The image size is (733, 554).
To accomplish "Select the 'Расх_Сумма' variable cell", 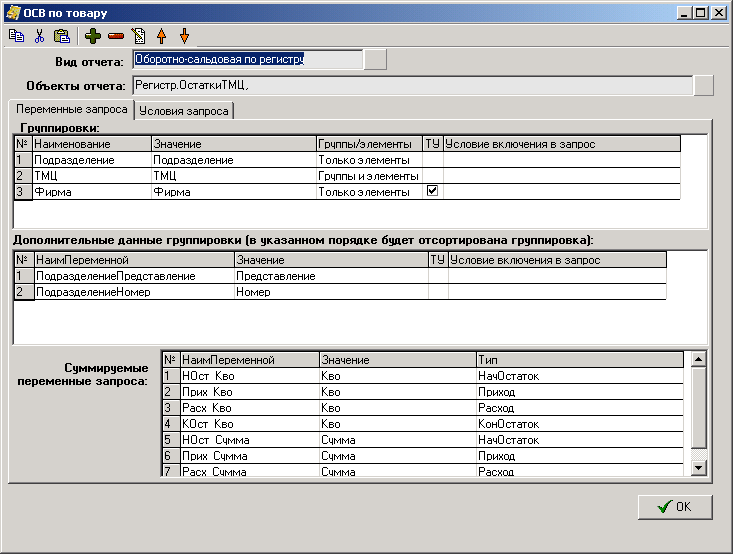I will [250, 470].
